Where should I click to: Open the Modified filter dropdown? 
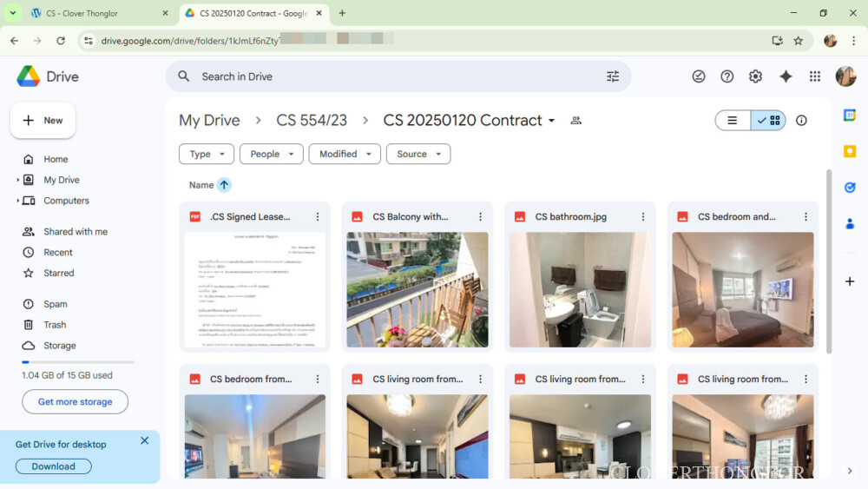[x=344, y=154]
